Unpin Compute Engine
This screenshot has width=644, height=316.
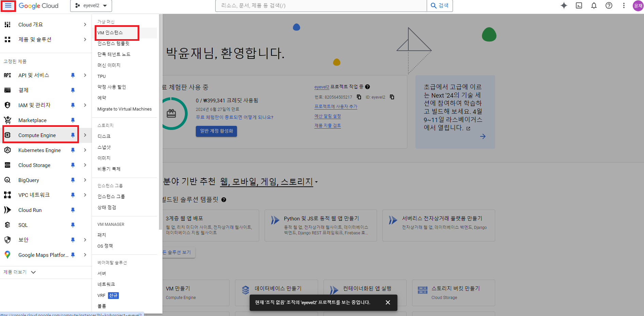pyautogui.click(x=73, y=135)
